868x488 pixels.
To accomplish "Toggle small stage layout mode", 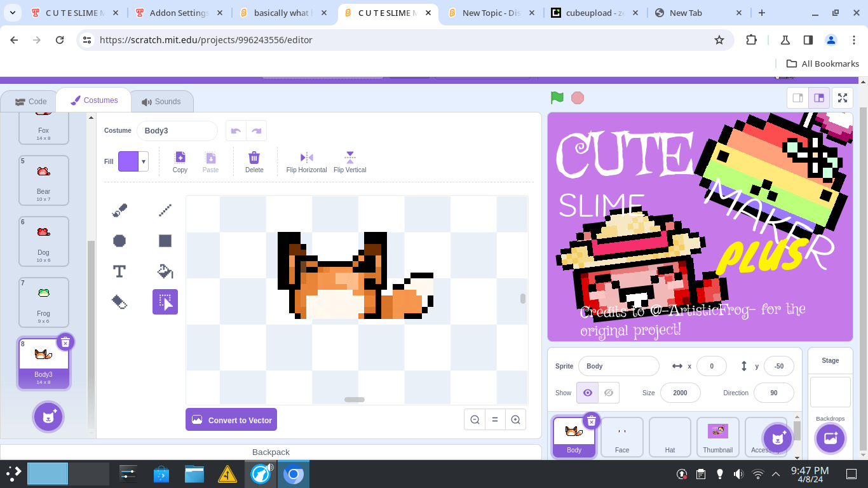I will [797, 98].
